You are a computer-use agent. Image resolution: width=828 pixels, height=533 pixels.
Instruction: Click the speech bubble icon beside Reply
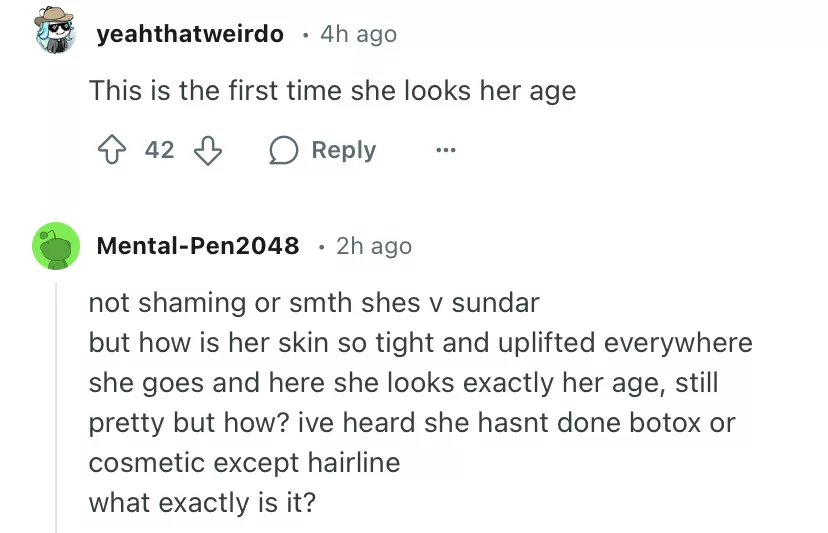284,150
